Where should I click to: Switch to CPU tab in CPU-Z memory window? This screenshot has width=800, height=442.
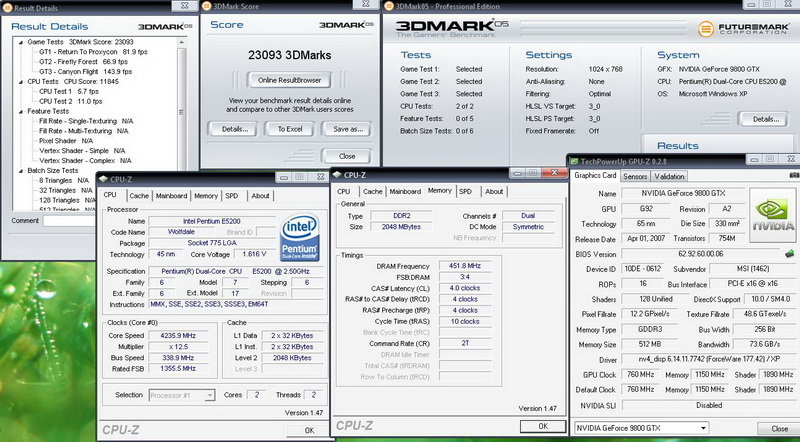(x=344, y=191)
